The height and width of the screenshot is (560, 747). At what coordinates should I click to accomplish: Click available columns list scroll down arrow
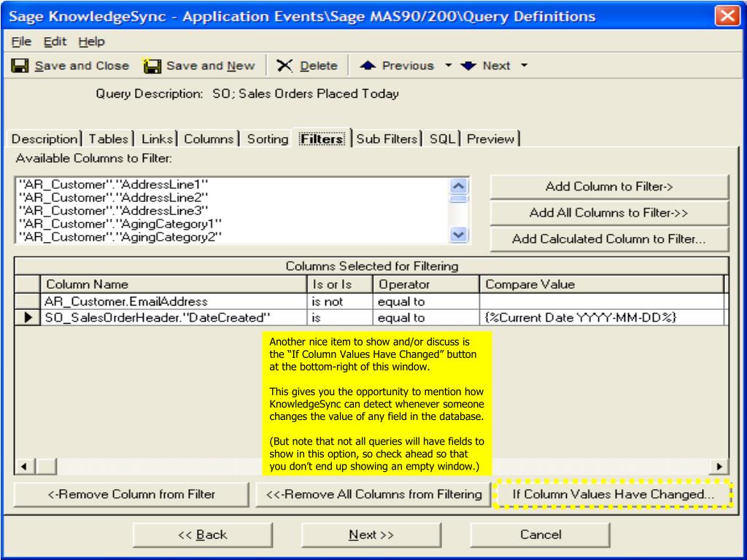(459, 234)
